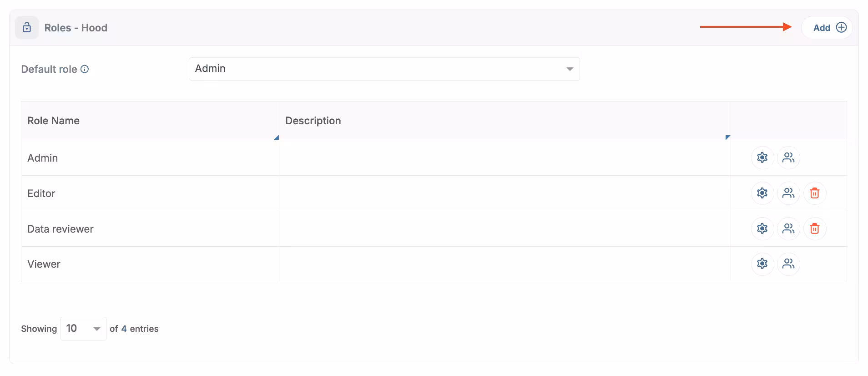Click the Add button to create a role
Screen dimensions: 868x376
(829, 28)
